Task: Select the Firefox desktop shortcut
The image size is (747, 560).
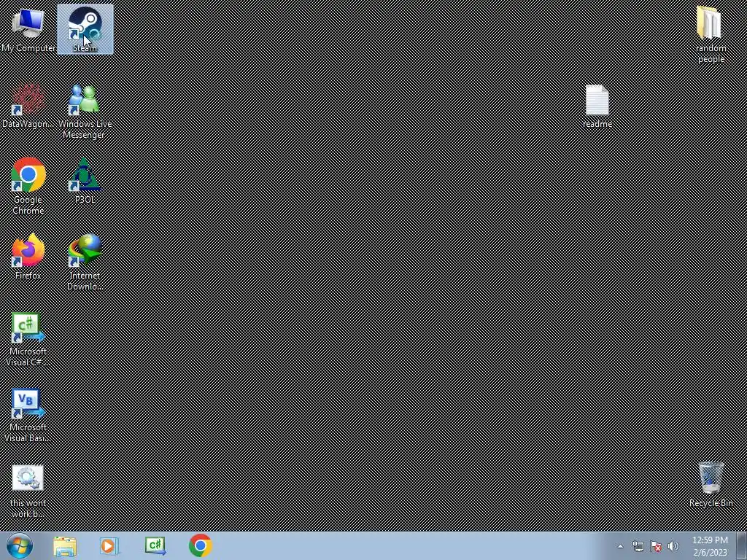Action: click(x=28, y=257)
